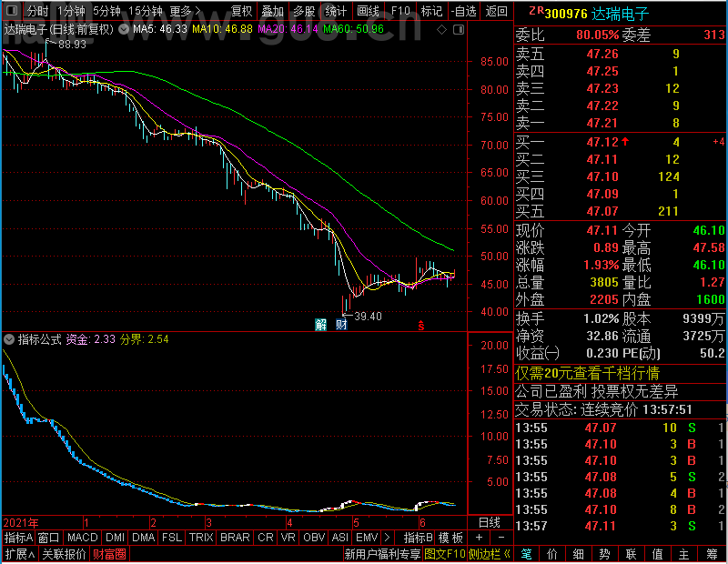Select the 笔 tick tab

(x=526, y=554)
